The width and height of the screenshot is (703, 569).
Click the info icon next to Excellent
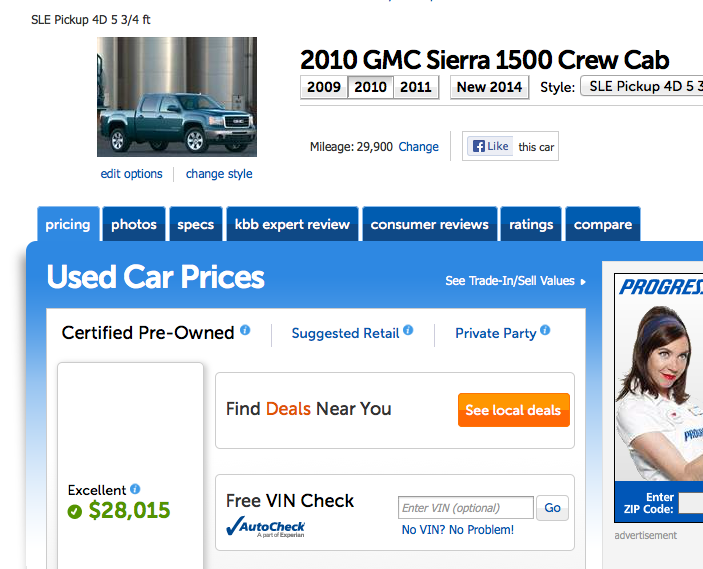pyautogui.click(x=135, y=489)
